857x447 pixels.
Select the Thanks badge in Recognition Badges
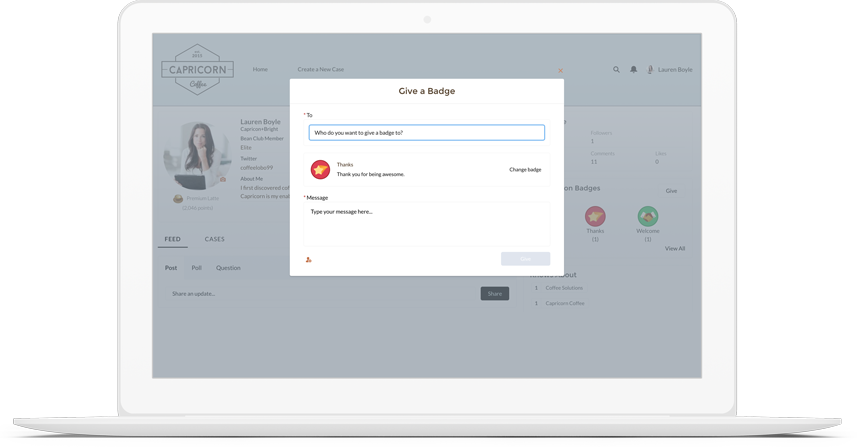[595, 216]
